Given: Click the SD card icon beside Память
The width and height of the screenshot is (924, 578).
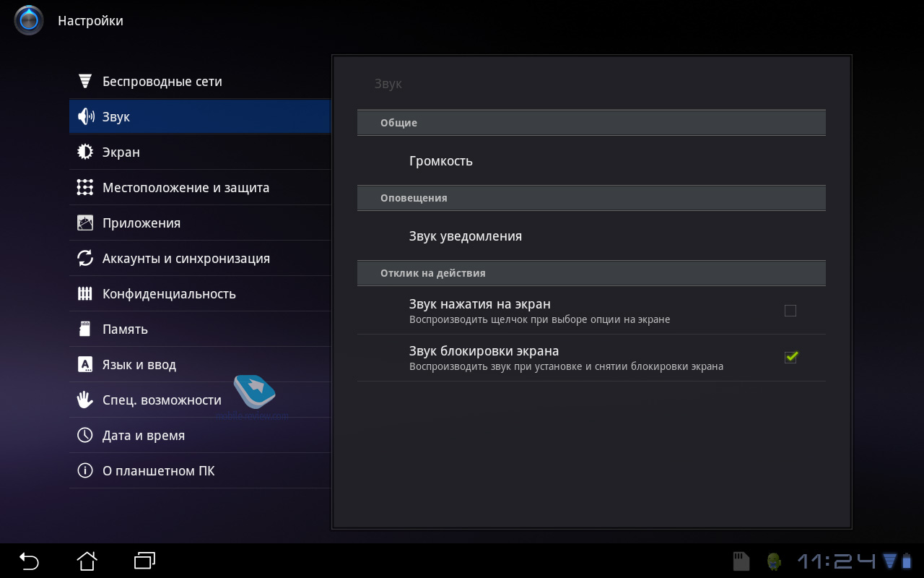Looking at the screenshot, I should (85, 329).
